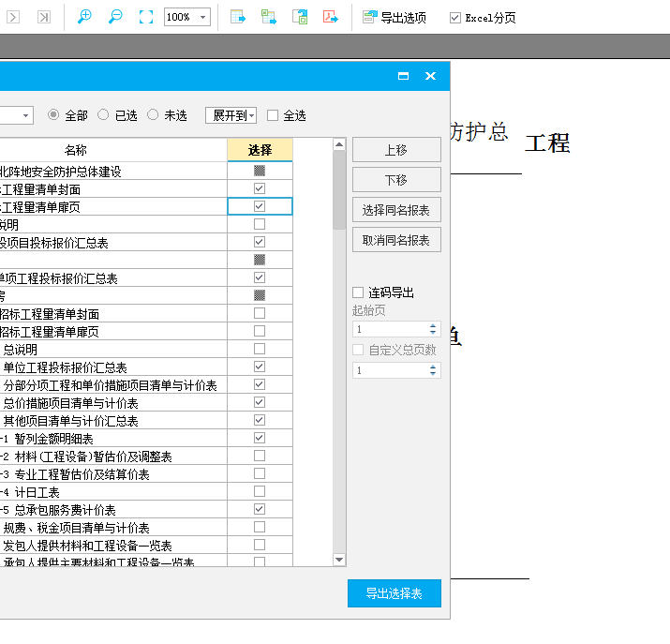
Task: Click 取消同名报表 button
Action: tap(396, 240)
